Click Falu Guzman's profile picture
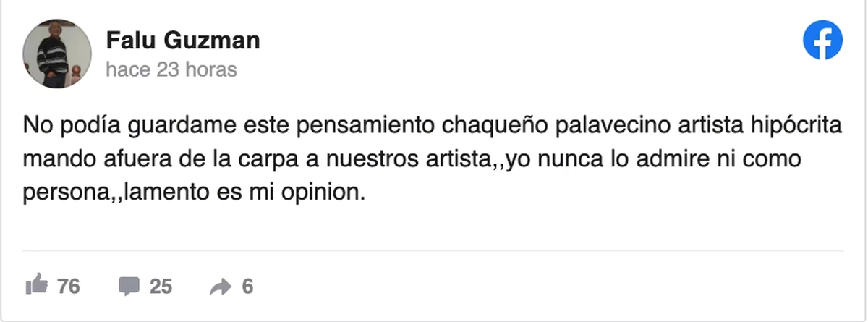This screenshot has height=322, width=868. pos(57,54)
